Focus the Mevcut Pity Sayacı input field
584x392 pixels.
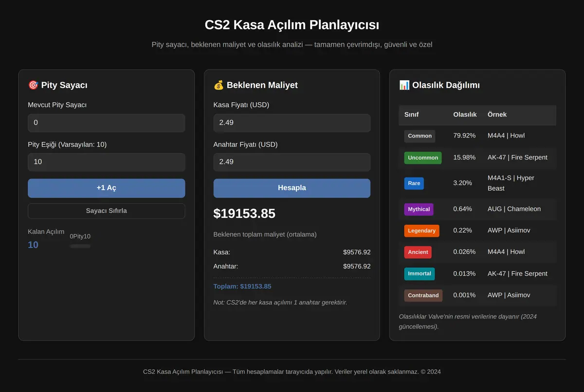107,123
